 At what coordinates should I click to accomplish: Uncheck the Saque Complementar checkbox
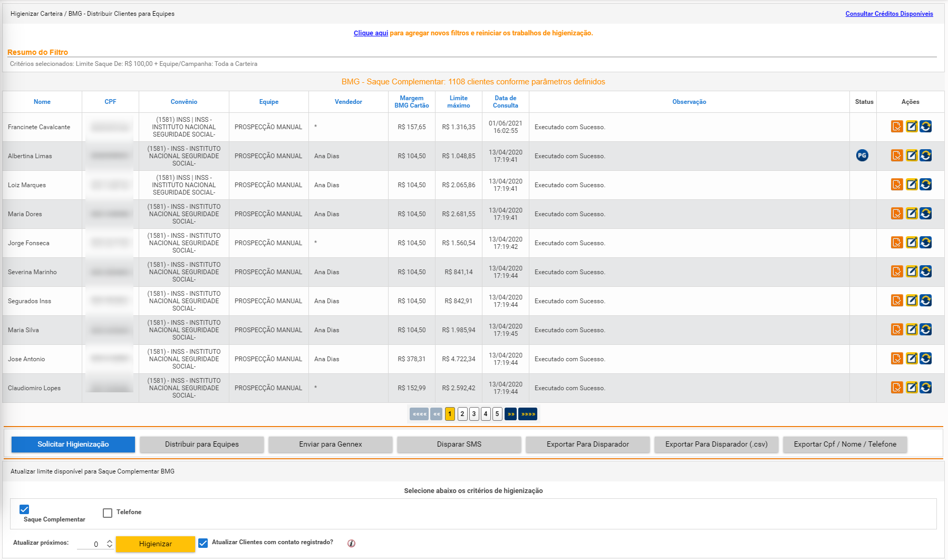(24, 509)
